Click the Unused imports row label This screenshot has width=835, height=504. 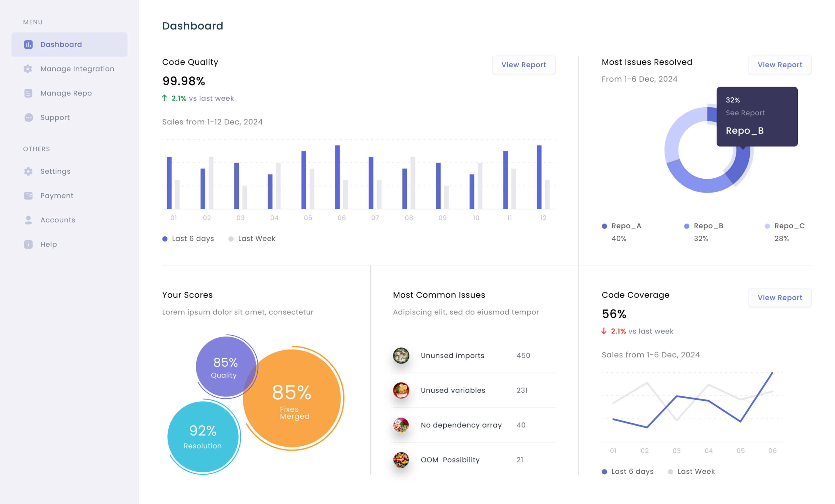453,355
